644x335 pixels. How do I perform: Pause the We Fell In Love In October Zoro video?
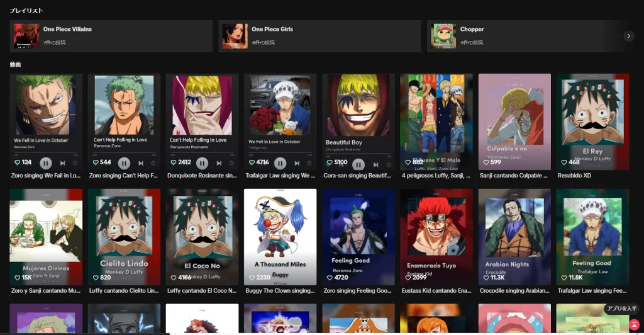(x=45, y=164)
